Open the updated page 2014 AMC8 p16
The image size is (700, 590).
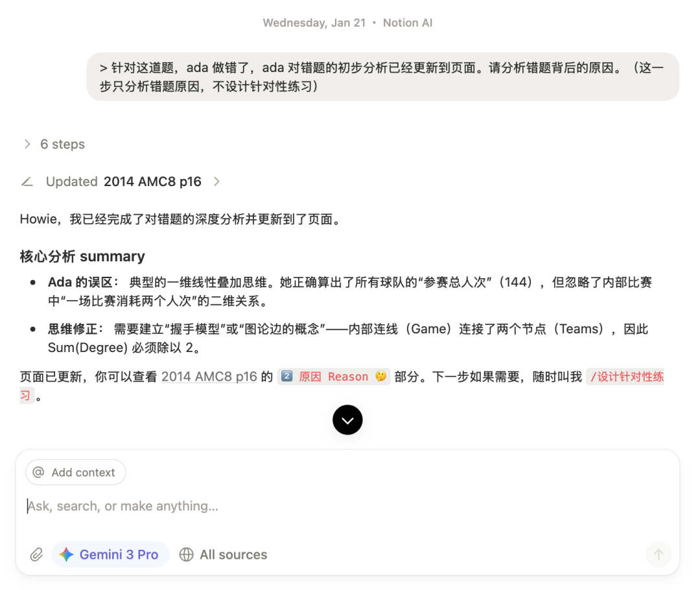(x=152, y=182)
